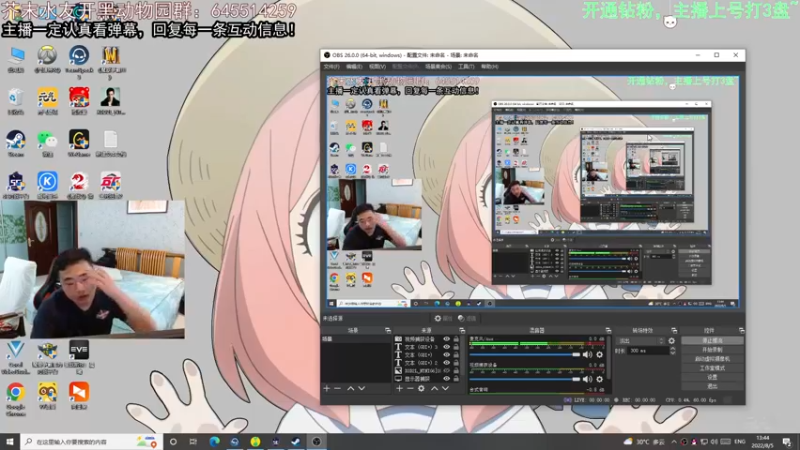Move source down in Sources panel

coord(445,389)
